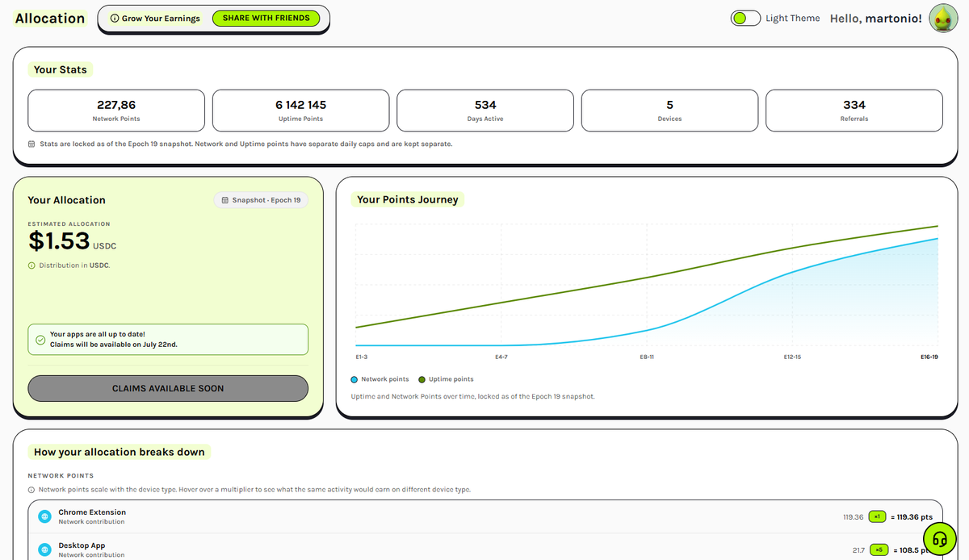Click the Grow Your Earnings label
969x560 pixels.
click(161, 19)
